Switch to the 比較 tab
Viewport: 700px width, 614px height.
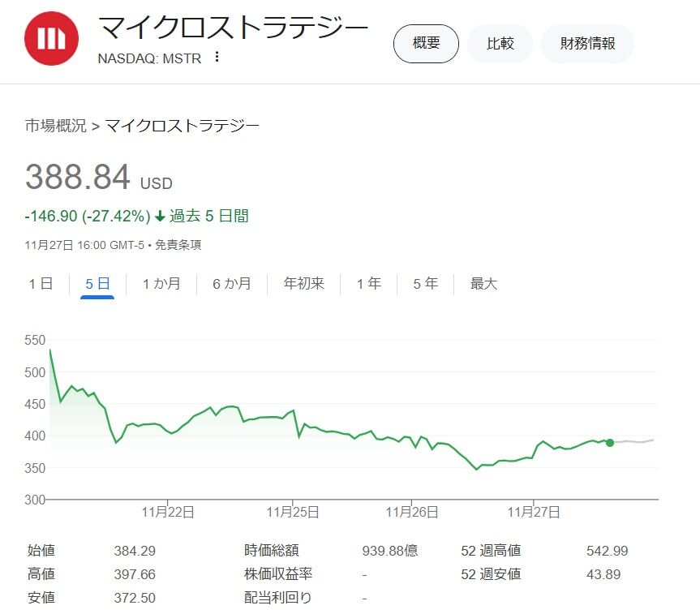click(x=500, y=43)
